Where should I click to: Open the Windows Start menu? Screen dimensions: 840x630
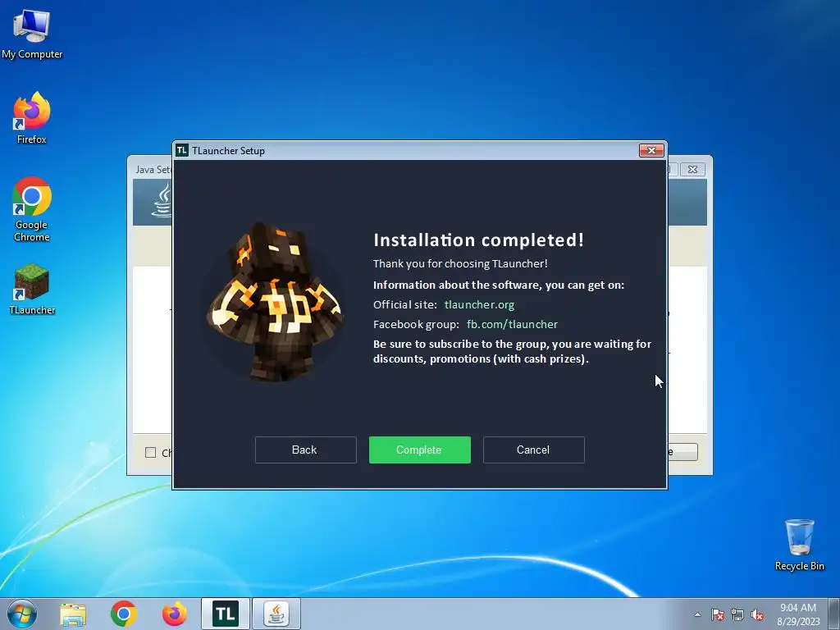[22, 614]
